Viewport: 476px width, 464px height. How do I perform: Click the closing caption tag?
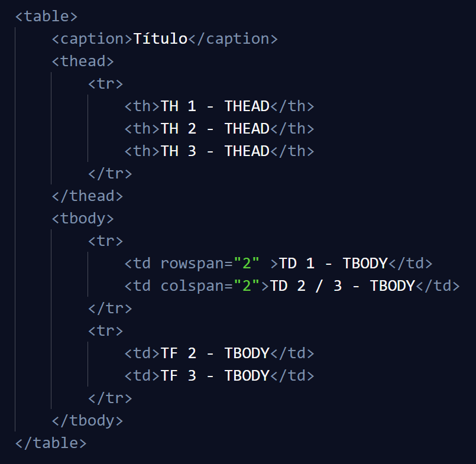click(233, 39)
